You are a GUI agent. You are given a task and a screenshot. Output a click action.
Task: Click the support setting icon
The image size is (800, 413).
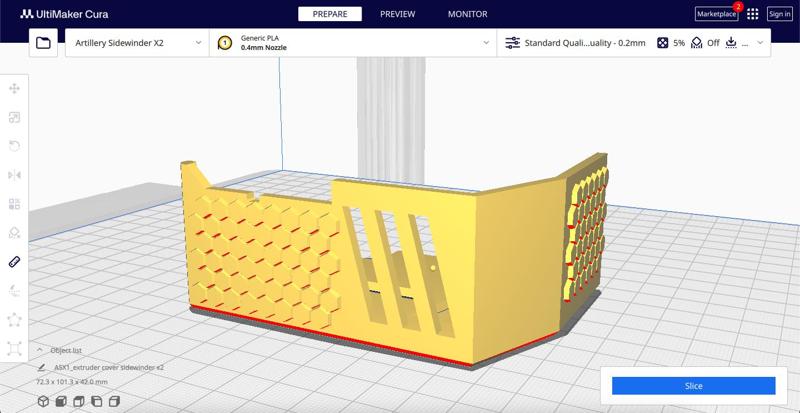696,43
